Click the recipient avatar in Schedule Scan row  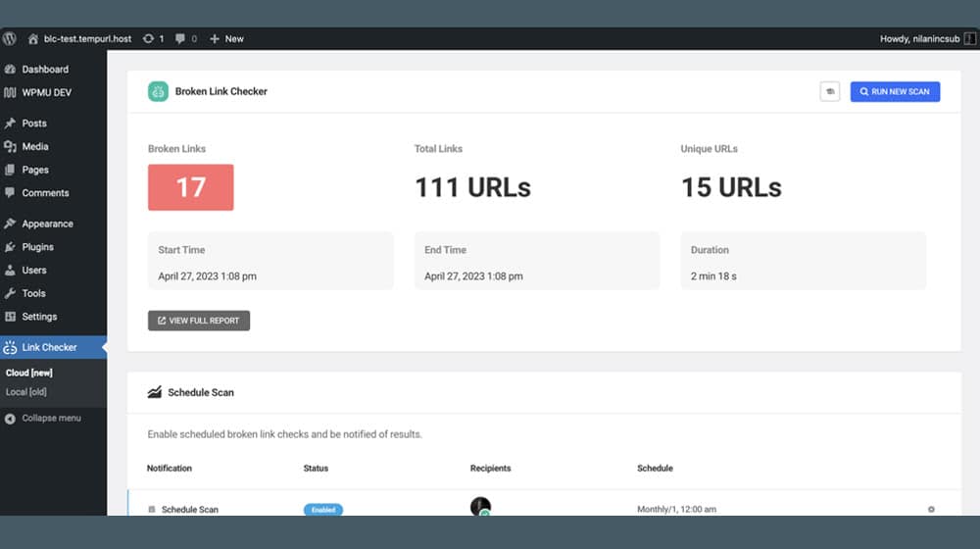[480, 507]
